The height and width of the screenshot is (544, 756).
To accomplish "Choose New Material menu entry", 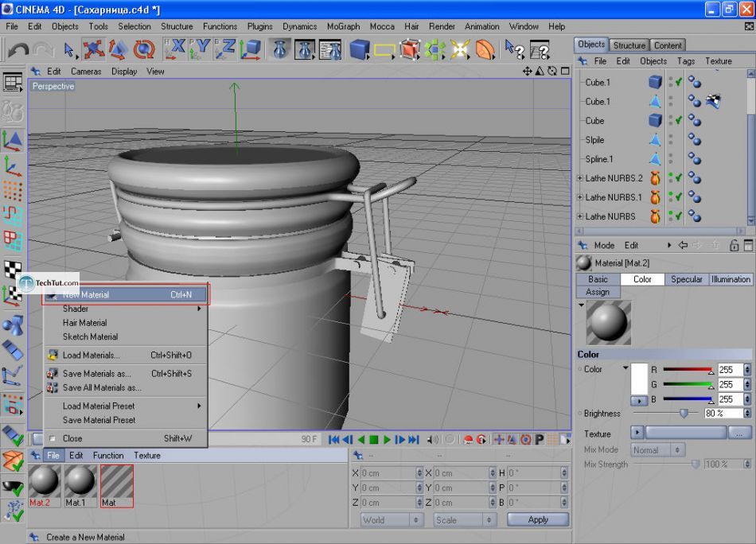I will (x=126, y=295).
